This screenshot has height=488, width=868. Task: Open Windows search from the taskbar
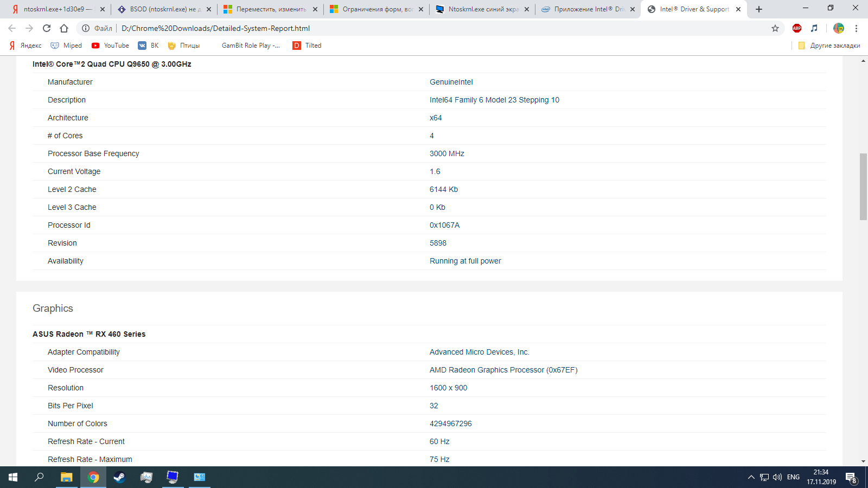[x=39, y=477]
